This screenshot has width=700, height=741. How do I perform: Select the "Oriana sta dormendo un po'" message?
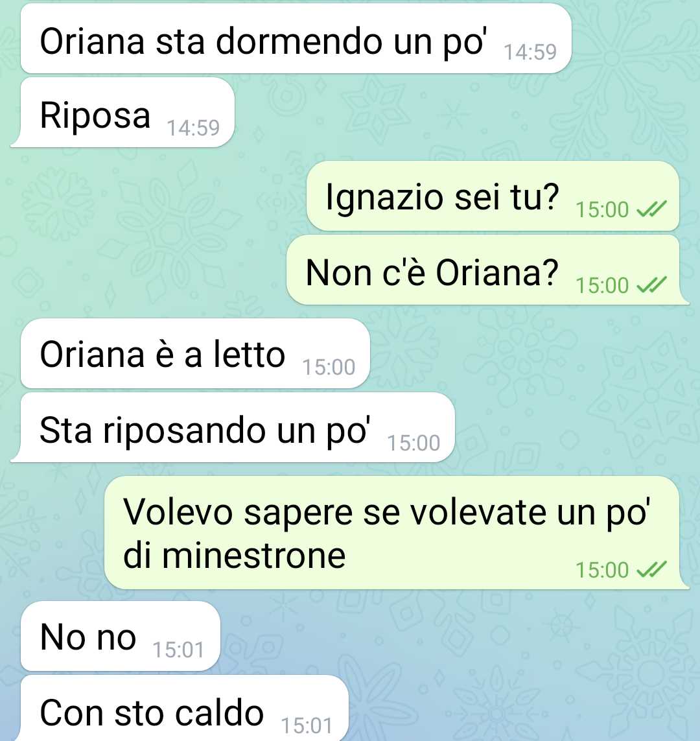coord(296,38)
